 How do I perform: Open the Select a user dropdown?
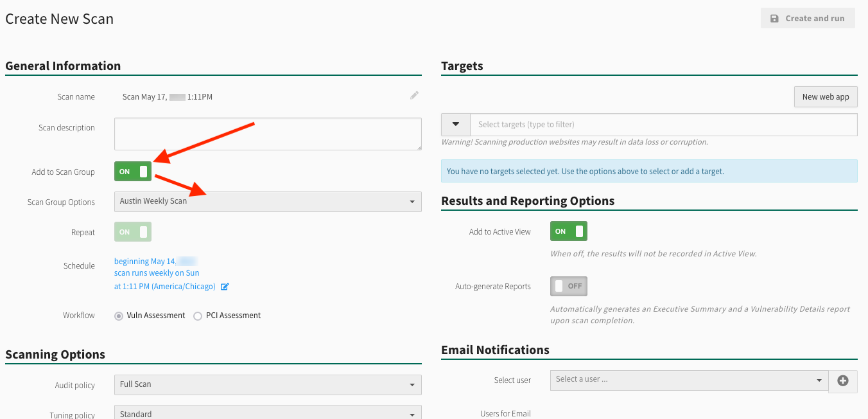coord(689,380)
